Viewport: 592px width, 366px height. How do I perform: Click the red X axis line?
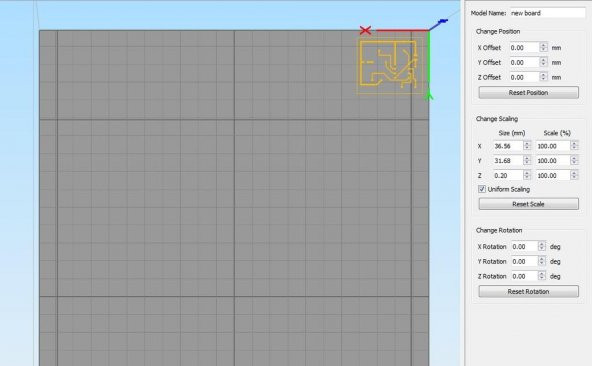[x=402, y=30]
